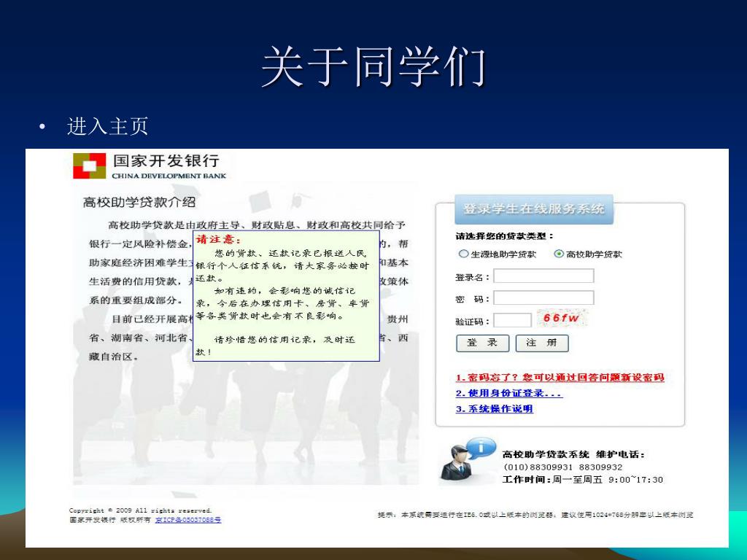
Task: Click the bullet text 进入主页
Action: click(x=108, y=126)
